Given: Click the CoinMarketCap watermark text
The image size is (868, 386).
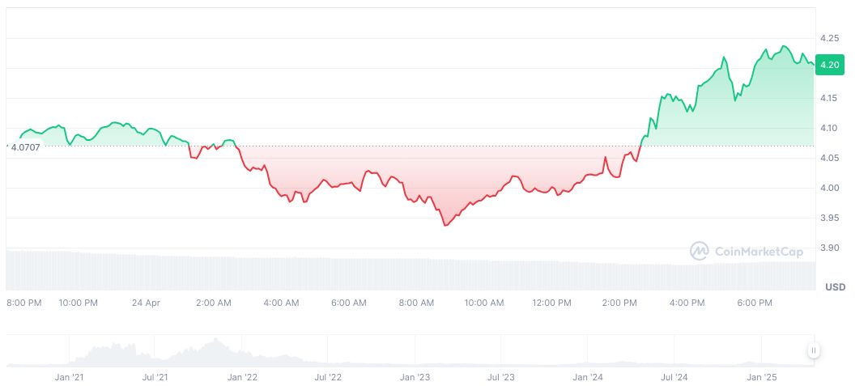Looking at the screenshot, I should tap(759, 252).
